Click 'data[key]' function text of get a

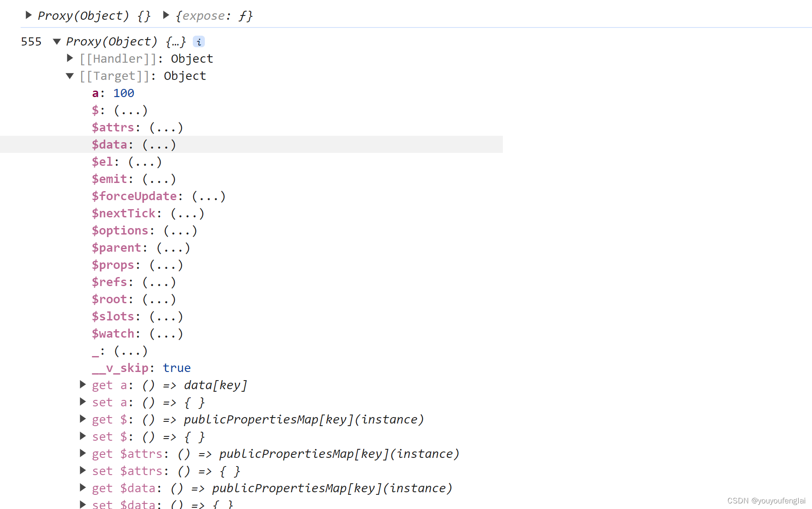[x=216, y=385]
